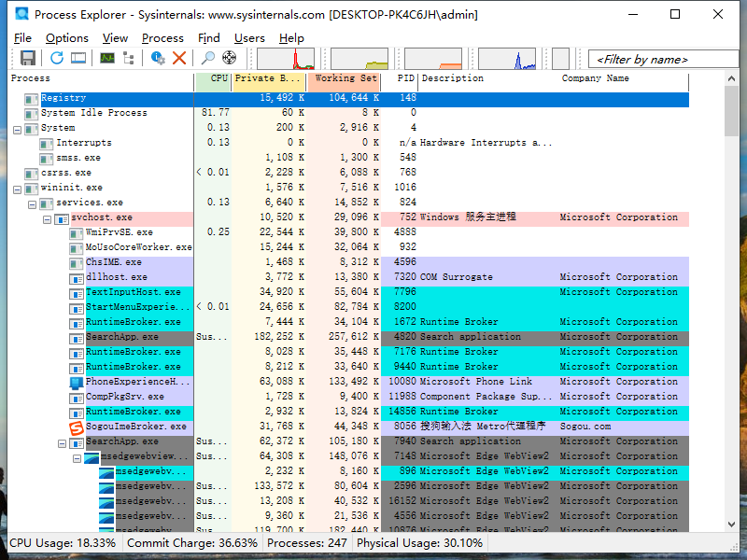Click the commit history graph in toolbar

[359, 59]
